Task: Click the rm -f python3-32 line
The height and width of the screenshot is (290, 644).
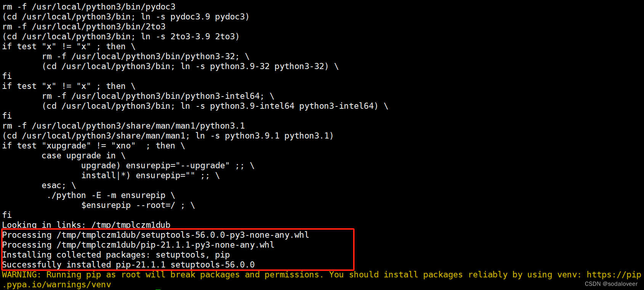Action: (x=146, y=56)
